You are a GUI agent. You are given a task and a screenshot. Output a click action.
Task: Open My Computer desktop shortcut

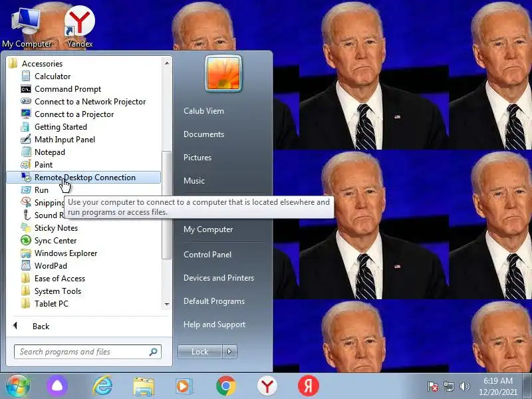pyautogui.click(x=27, y=27)
